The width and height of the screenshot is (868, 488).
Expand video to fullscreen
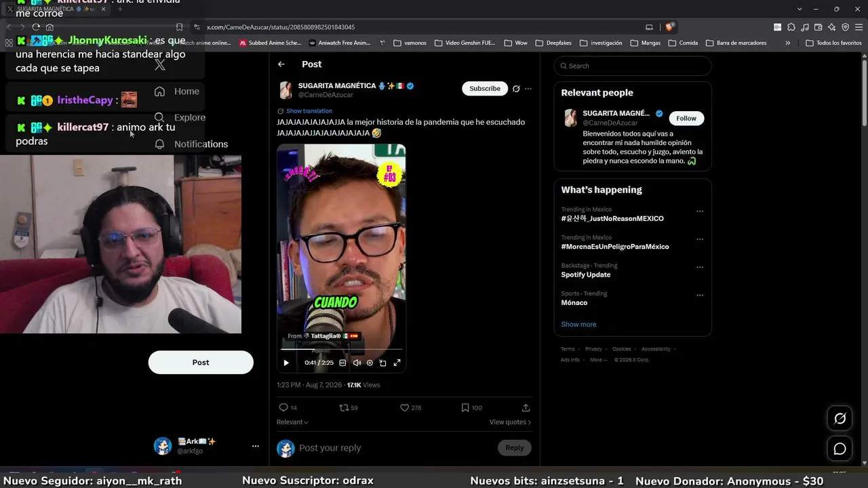397,363
